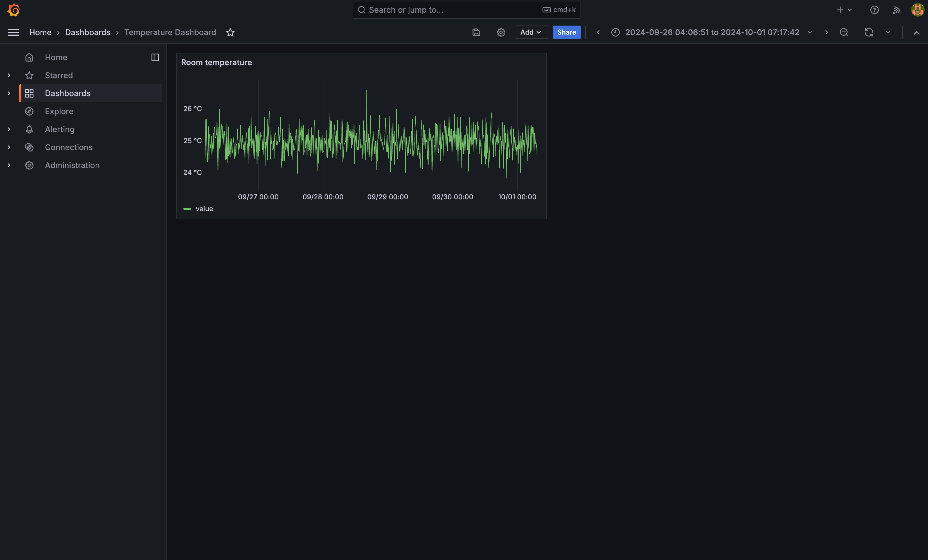Open refresh interval dropdown arrow
Viewport: 928px width, 560px height.
(888, 32)
